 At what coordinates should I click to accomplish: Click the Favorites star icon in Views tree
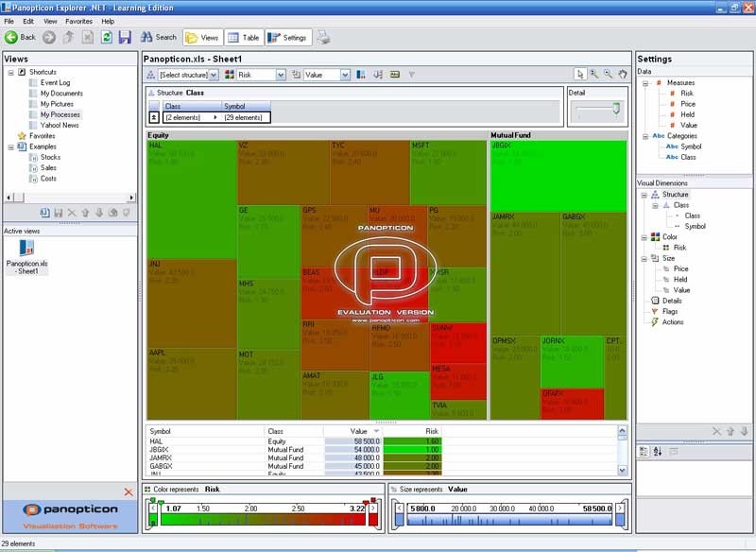(x=22, y=136)
